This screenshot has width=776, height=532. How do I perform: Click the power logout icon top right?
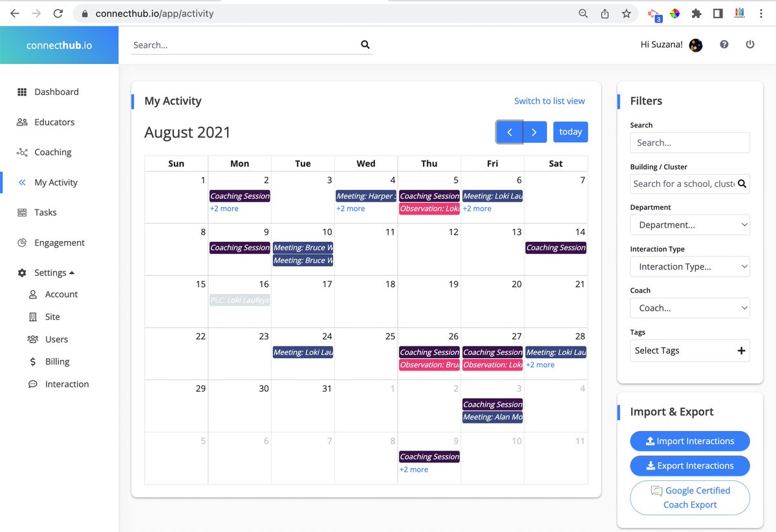(x=749, y=44)
